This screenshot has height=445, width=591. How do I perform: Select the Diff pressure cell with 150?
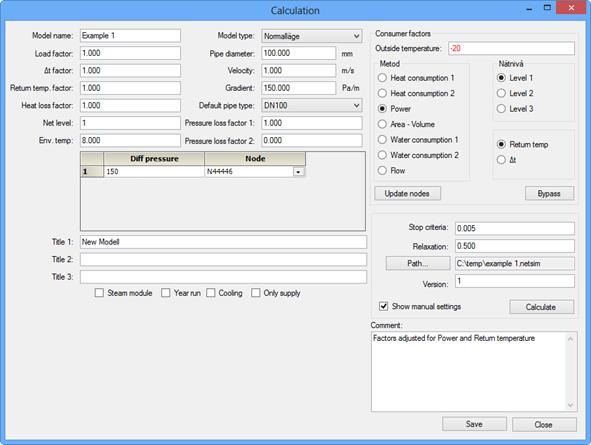(x=154, y=172)
